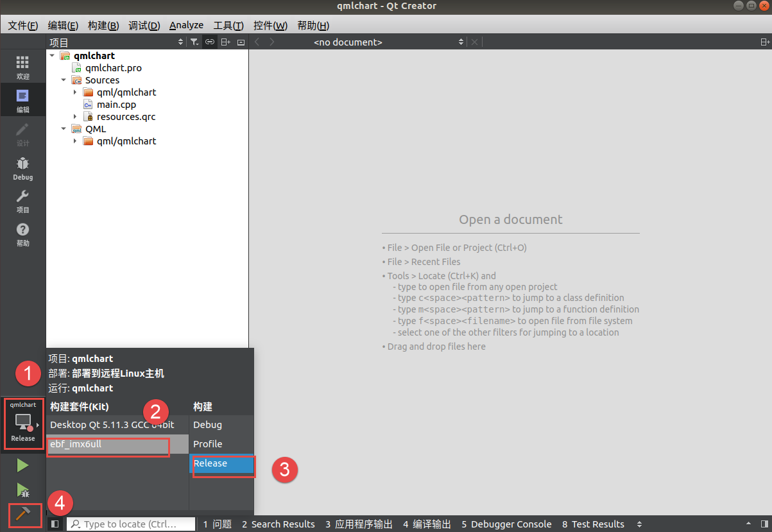Select the qmlchart.pro file
Screen dimensions: 772x532
point(114,68)
